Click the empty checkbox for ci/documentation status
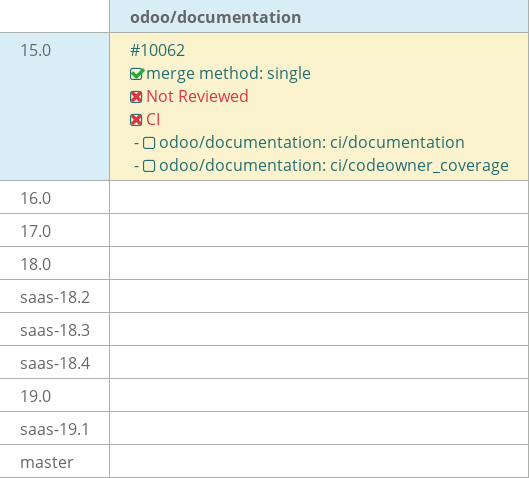Screen dimensions: 529x478 click(149, 143)
